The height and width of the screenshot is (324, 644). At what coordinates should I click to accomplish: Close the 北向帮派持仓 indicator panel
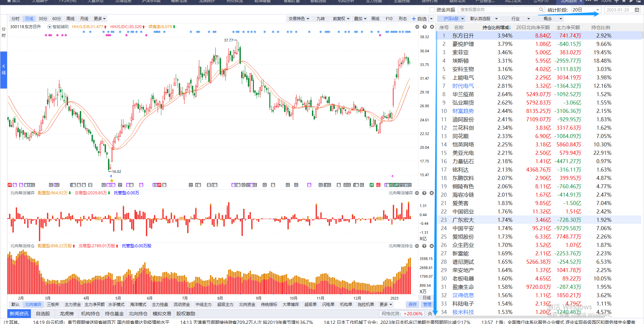tap(432, 246)
